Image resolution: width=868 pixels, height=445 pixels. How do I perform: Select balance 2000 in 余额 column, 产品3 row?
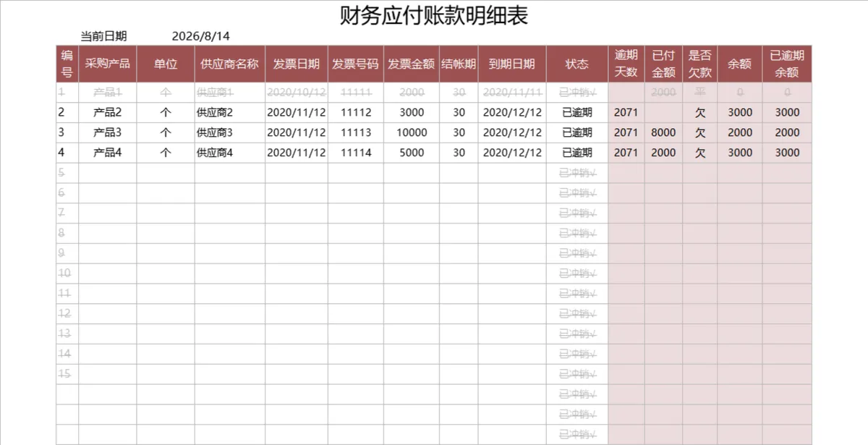click(739, 132)
